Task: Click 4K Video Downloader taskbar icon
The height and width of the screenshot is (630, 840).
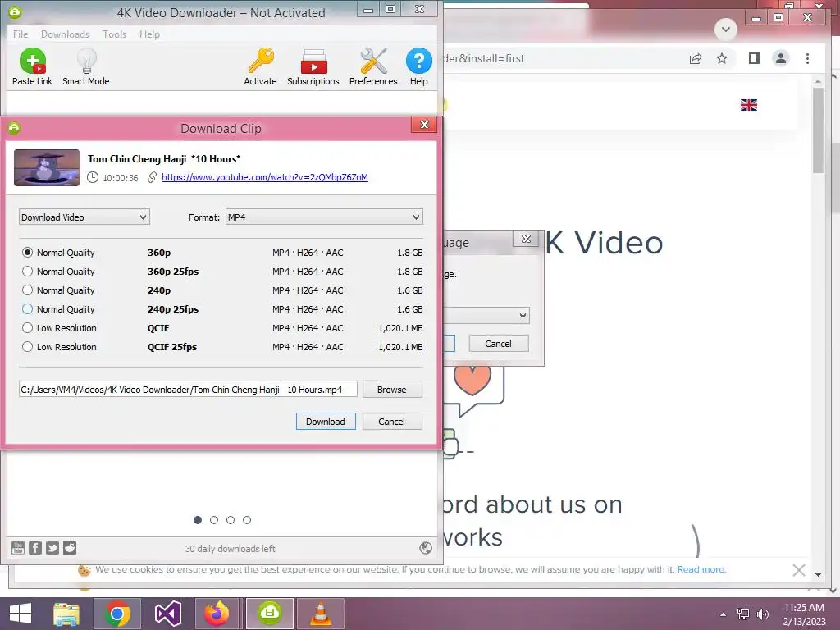Action: 269,614
